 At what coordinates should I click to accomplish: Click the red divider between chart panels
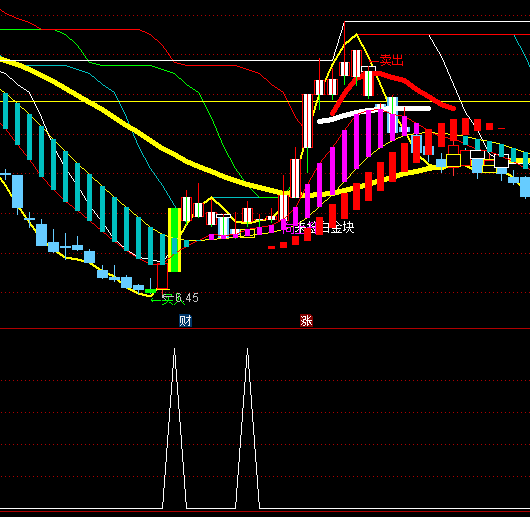point(265,328)
